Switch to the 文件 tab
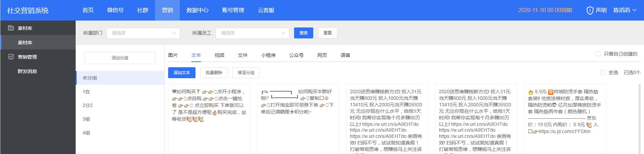Screen dimensions: 644x154 point(243,55)
